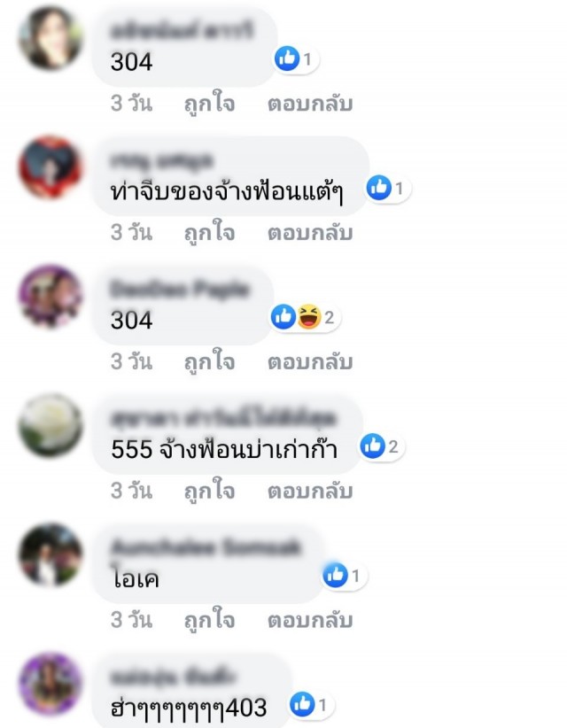567x728 pixels.
Task: Click ถูกใจ under the first 304 comment
Action: (x=209, y=103)
